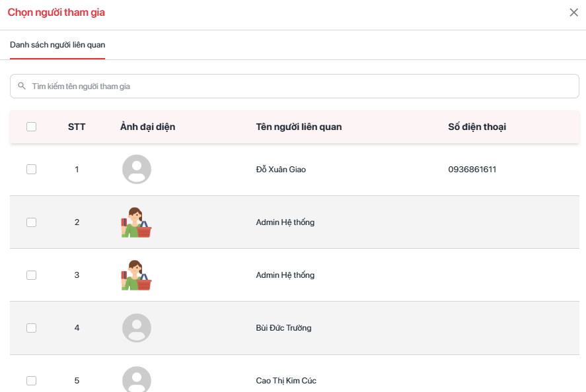Select Cao Thị Kim Cúc's checkbox

(31, 381)
